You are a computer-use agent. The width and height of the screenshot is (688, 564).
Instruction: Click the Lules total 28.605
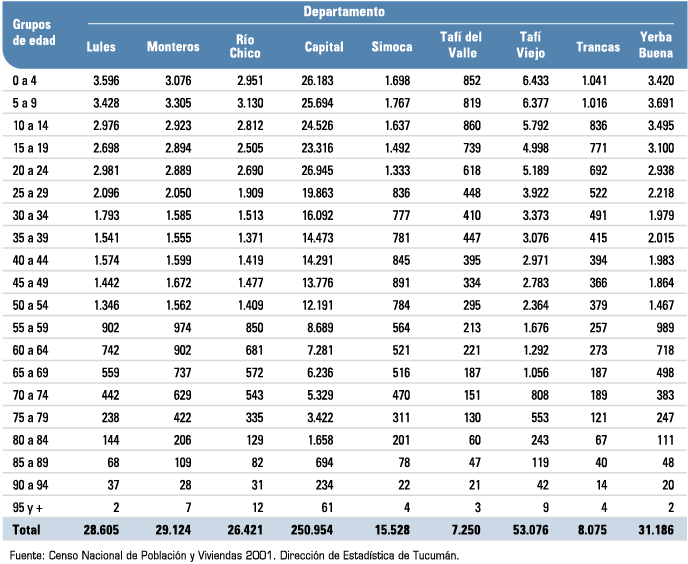pos(101,530)
